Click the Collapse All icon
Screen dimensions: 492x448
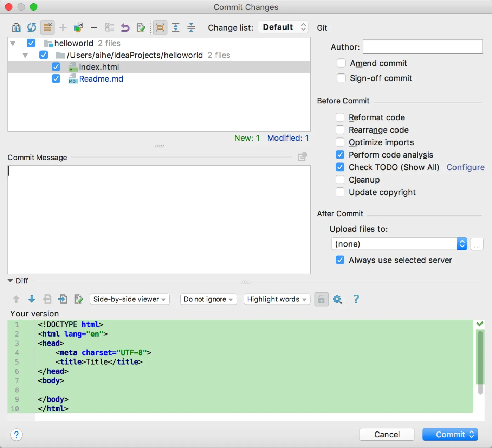click(x=191, y=27)
